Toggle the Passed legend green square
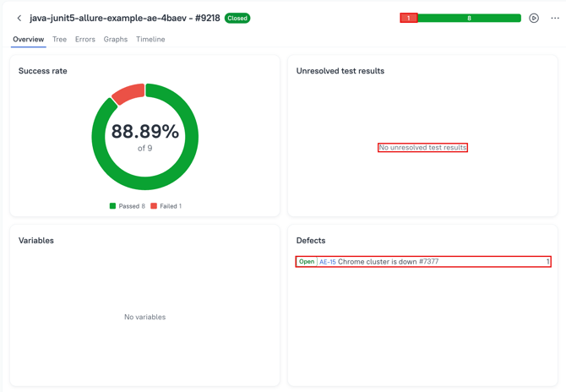Screen dimensions: 566x392 (113, 206)
